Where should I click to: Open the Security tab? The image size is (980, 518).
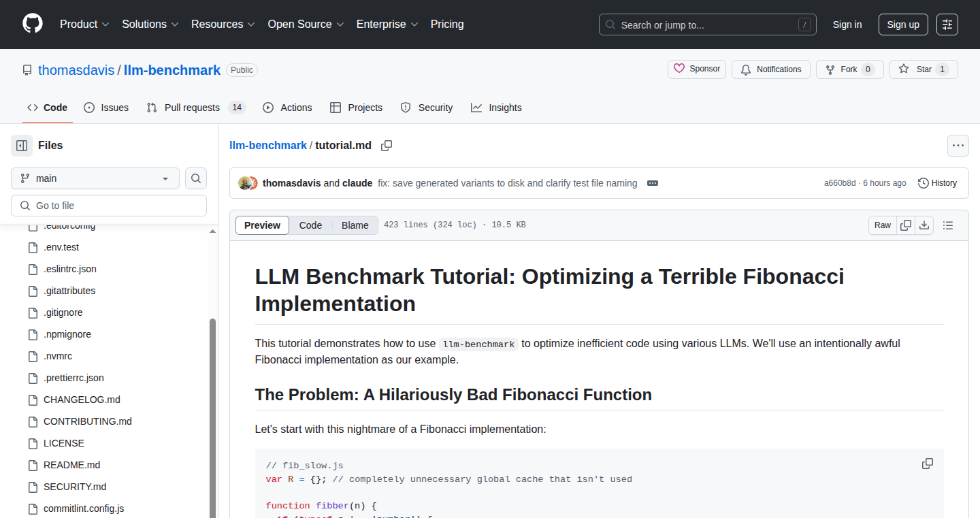coord(427,108)
